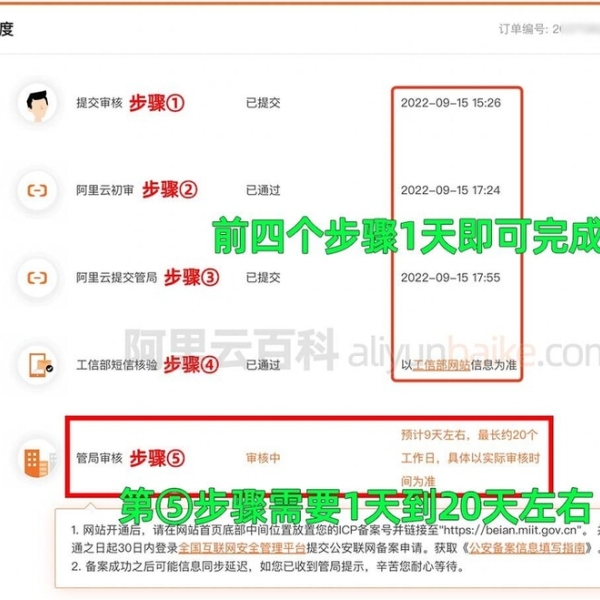Click the 预计9天左右 estimate text
The width and height of the screenshot is (600, 600).
coord(470,458)
